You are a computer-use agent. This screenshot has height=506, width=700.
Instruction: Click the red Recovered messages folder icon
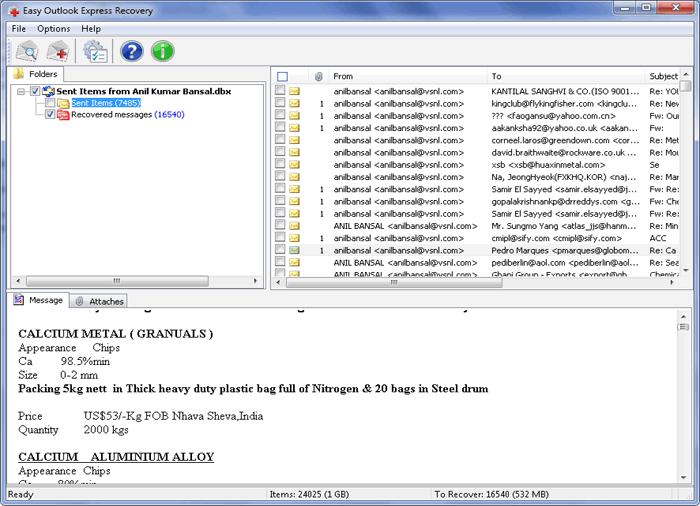(63, 115)
